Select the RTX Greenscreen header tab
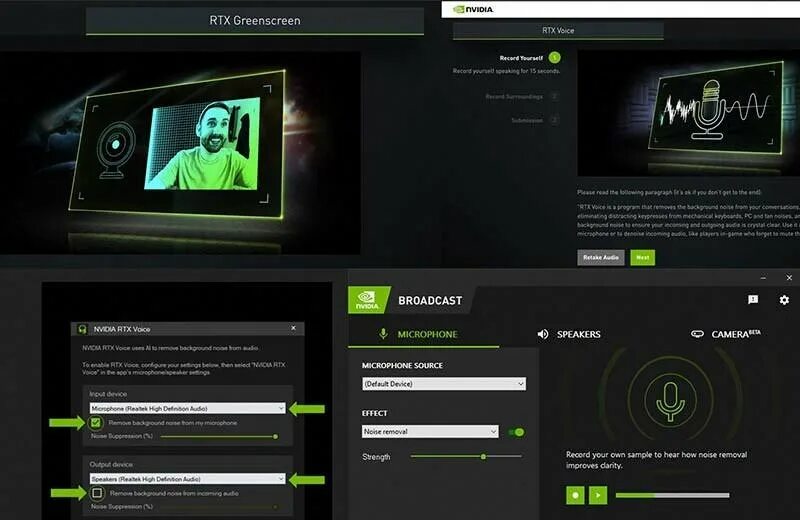This screenshot has width=800, height=520. (x=255, y=21)
